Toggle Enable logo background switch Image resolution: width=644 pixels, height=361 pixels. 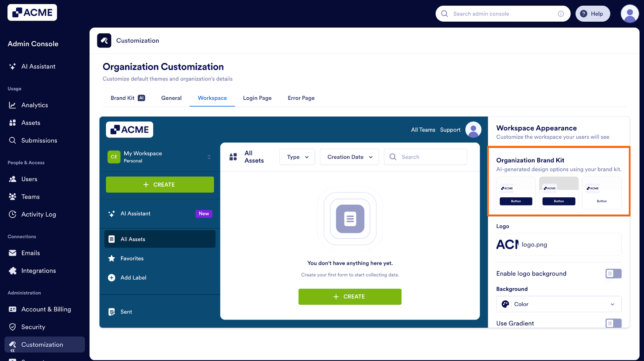(613, 274)
